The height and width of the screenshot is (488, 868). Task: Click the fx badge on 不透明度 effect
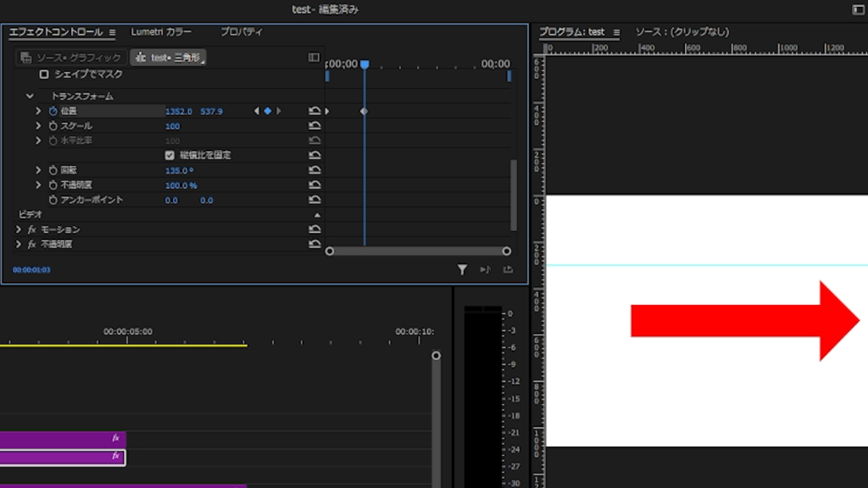[32, 244]
